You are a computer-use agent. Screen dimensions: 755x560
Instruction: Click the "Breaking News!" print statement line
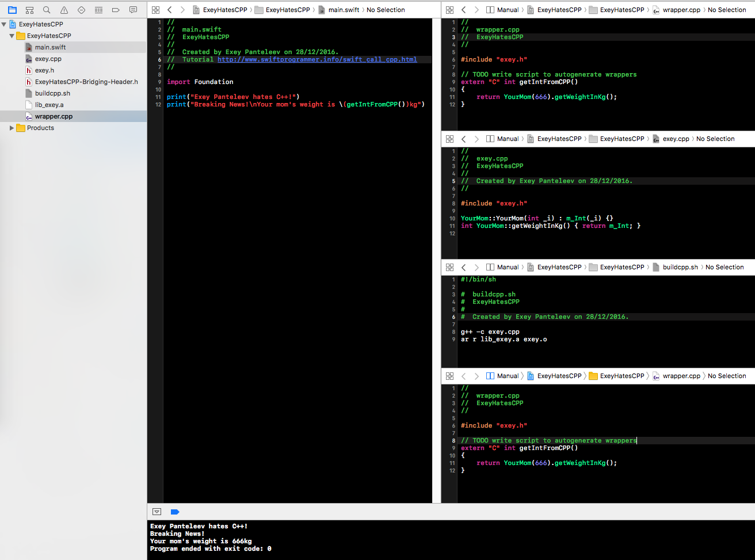pos(296,104)
